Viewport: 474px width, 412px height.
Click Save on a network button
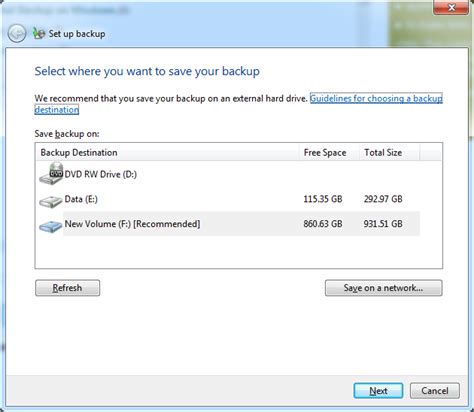[x=384, y=288]
